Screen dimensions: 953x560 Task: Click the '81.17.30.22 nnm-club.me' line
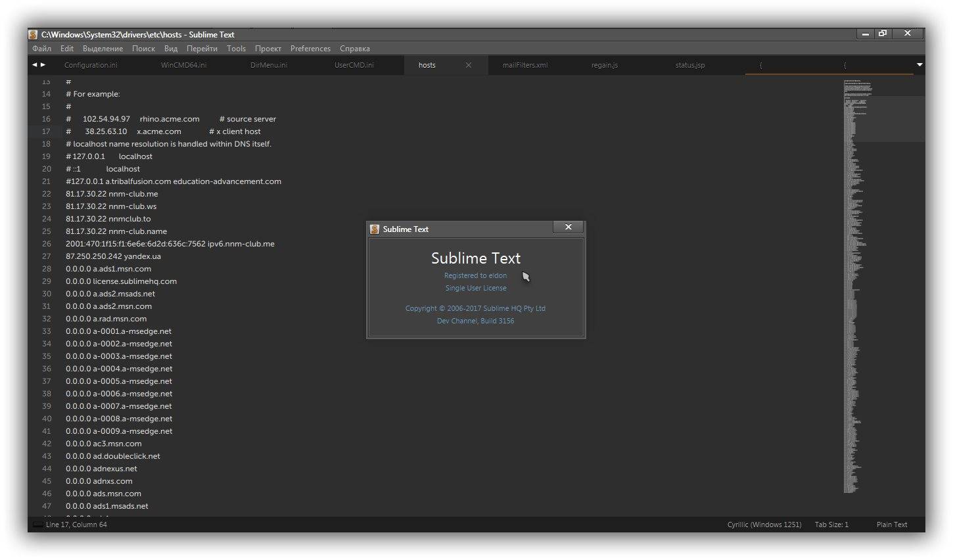(x=112, y=194)
